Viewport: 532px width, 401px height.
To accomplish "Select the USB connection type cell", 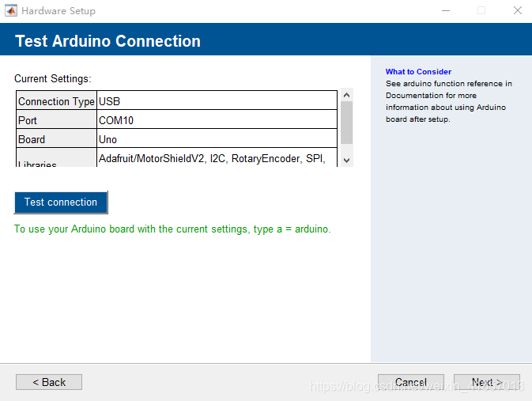I will (x=217, y=101).
